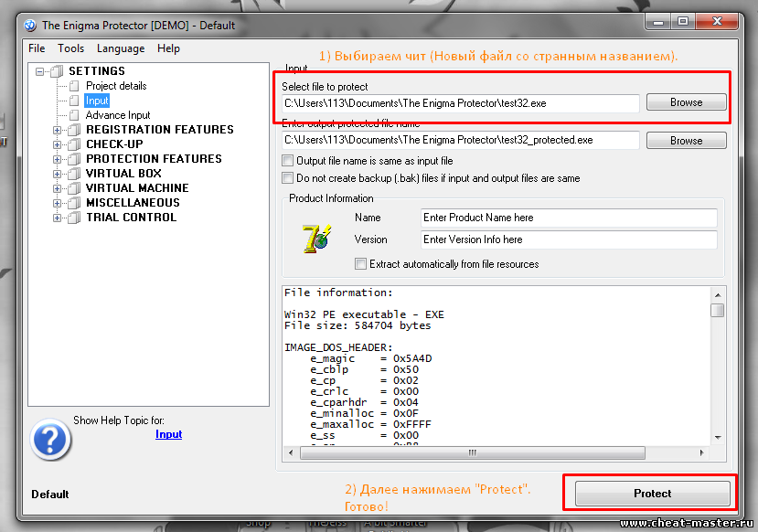Click the VIRTUAL MACHINE folder icon
This screenshot has height=532, width=758.
74,188
